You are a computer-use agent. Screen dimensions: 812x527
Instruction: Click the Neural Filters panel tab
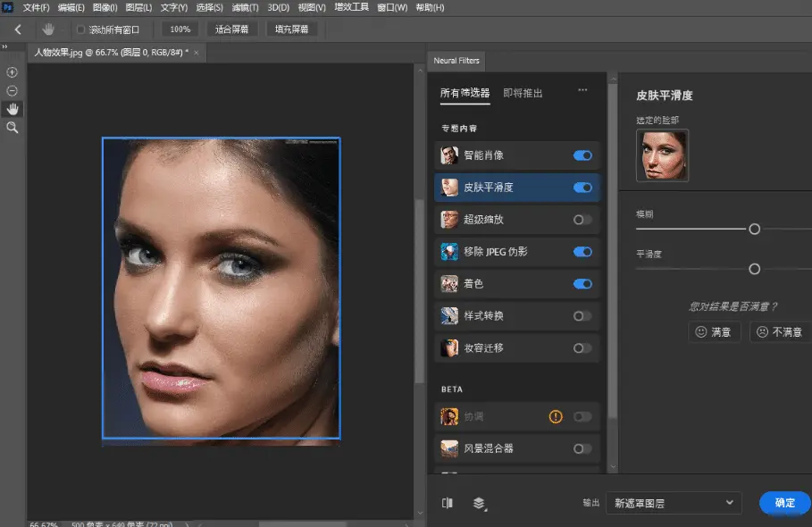[456, 61]
